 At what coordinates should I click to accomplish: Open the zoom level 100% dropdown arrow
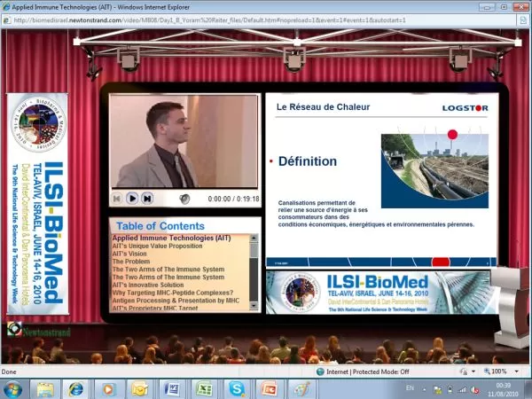pos(516,372)
